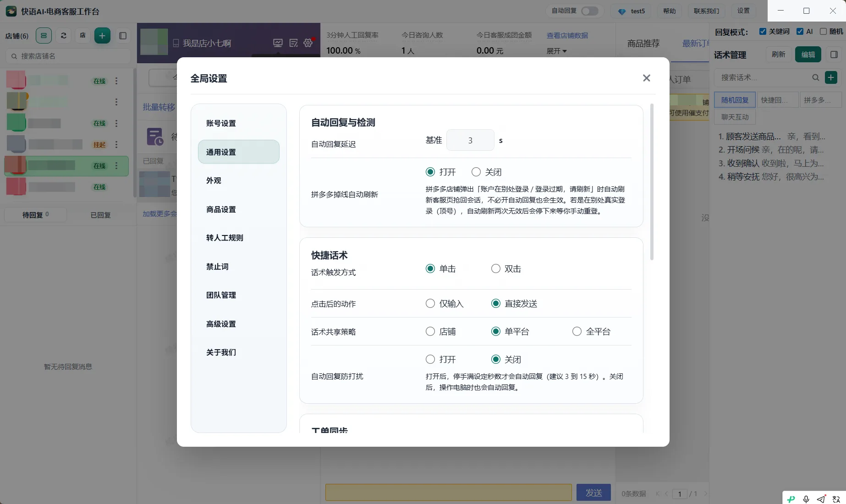Click the 店 icon button
The image size is (846, 504).
(83, 35)
